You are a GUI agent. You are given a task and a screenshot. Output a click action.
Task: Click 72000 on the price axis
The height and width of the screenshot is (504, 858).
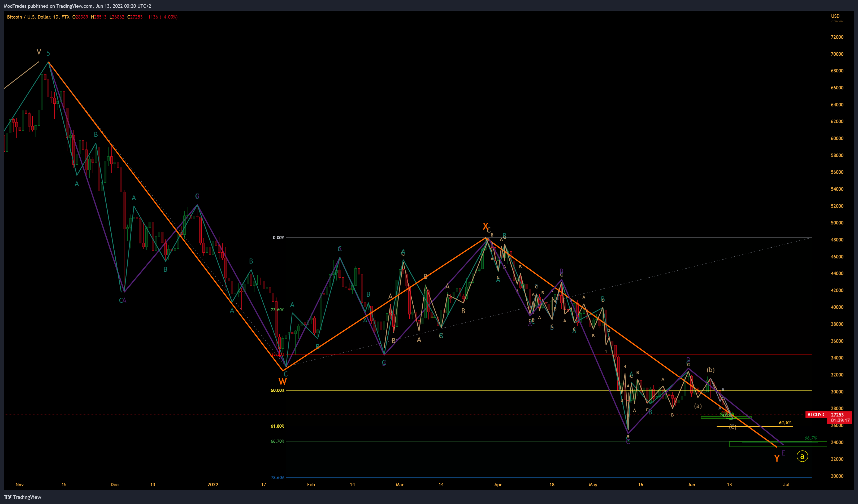click(837, 37)
